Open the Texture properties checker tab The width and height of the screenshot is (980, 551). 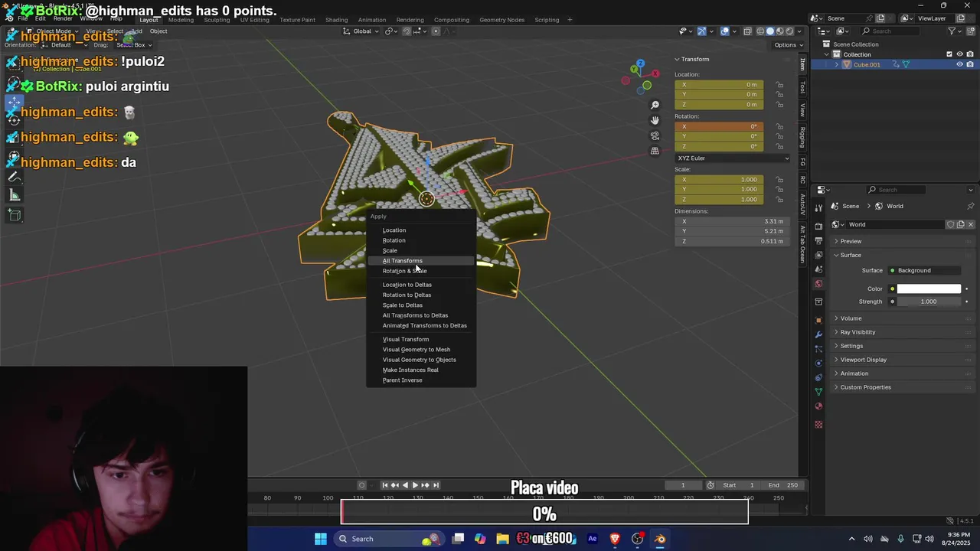click(x=818, y=425)
